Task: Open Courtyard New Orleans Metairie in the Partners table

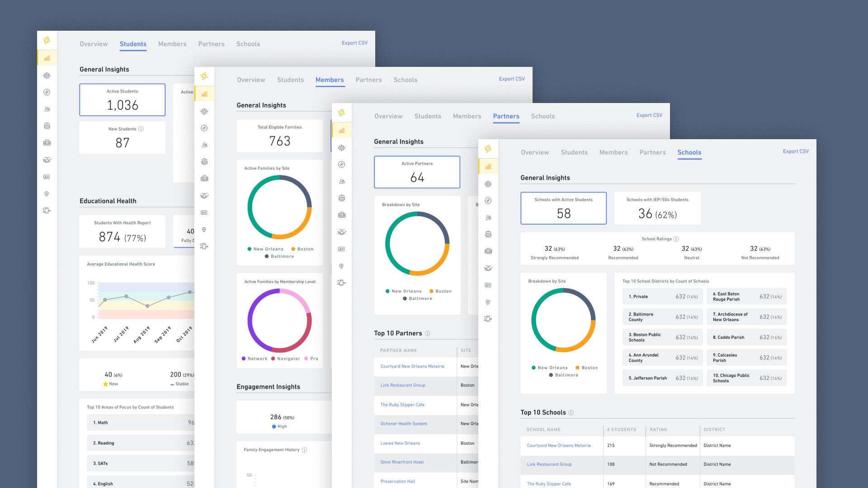Action: coord(412,366)
